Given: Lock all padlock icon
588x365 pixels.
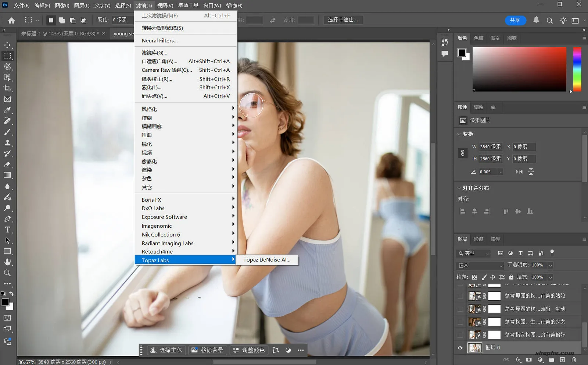Looking at the screenshot, I should 511,277.
